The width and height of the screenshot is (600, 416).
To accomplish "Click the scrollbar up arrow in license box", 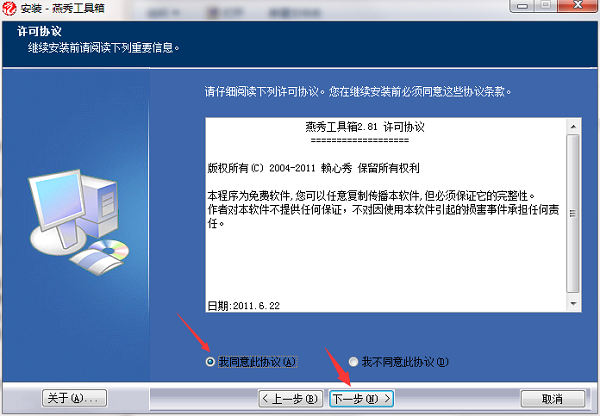I will tap(573, 126).
